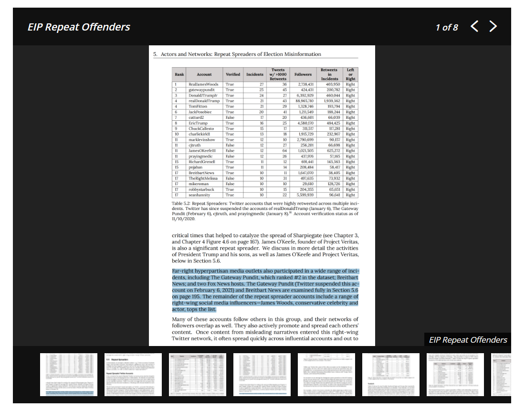Click the 'EricTrump' account cell
Viewport: 525px width, 420px height.
[x=204, y=123]
